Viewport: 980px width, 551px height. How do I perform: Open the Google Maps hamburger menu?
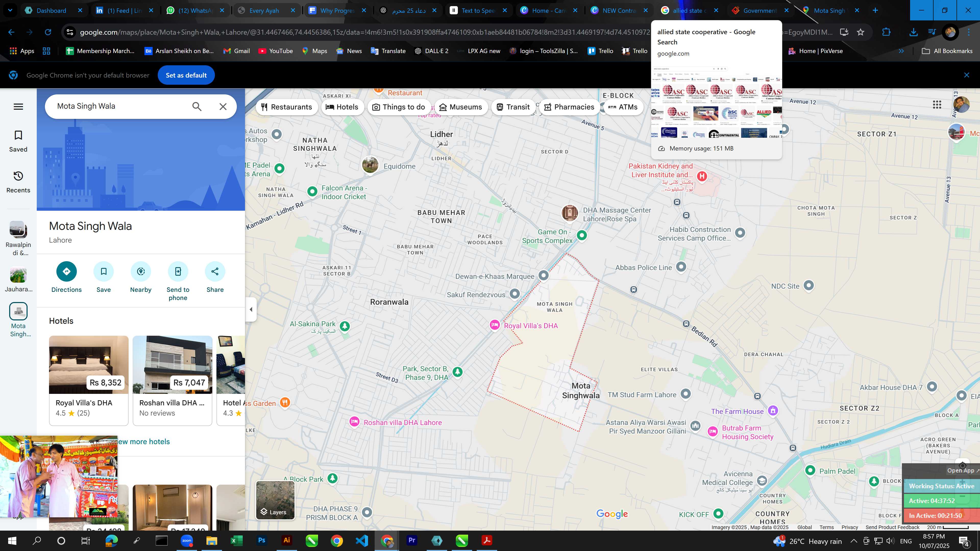(x=18, y=106)
